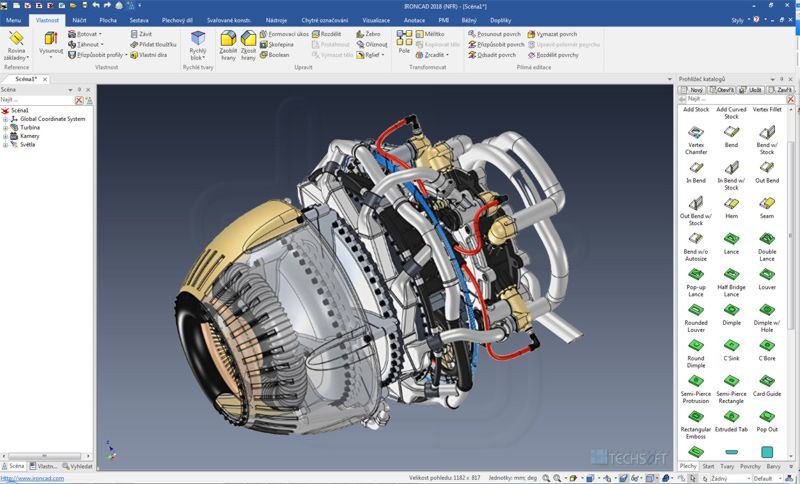Click the Styly menu at top right
The width and height of the screenshot is (800, 484).
tap(737, 20)
